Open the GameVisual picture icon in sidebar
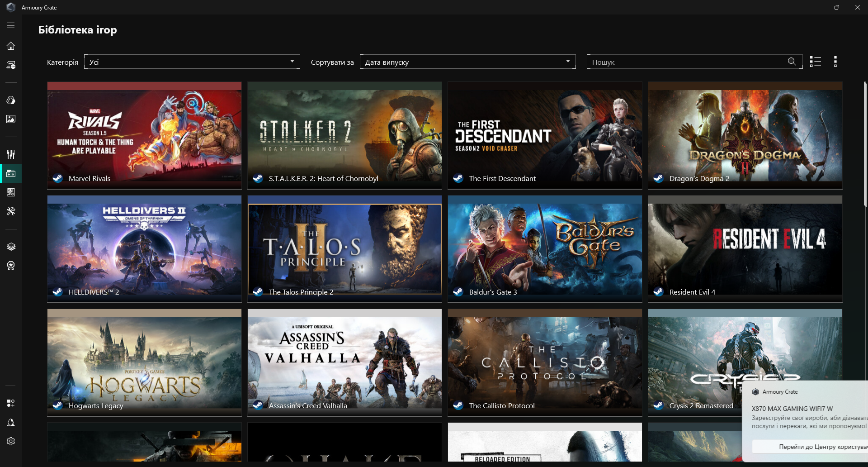This screenshot has height=467, width=868. click(x=11, y=119)
